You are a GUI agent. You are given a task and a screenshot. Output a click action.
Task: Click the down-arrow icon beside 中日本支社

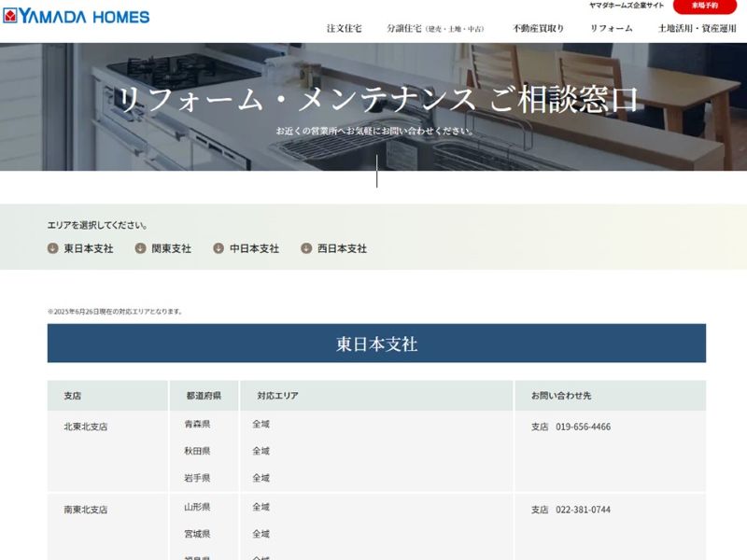(x=218, y=248)
